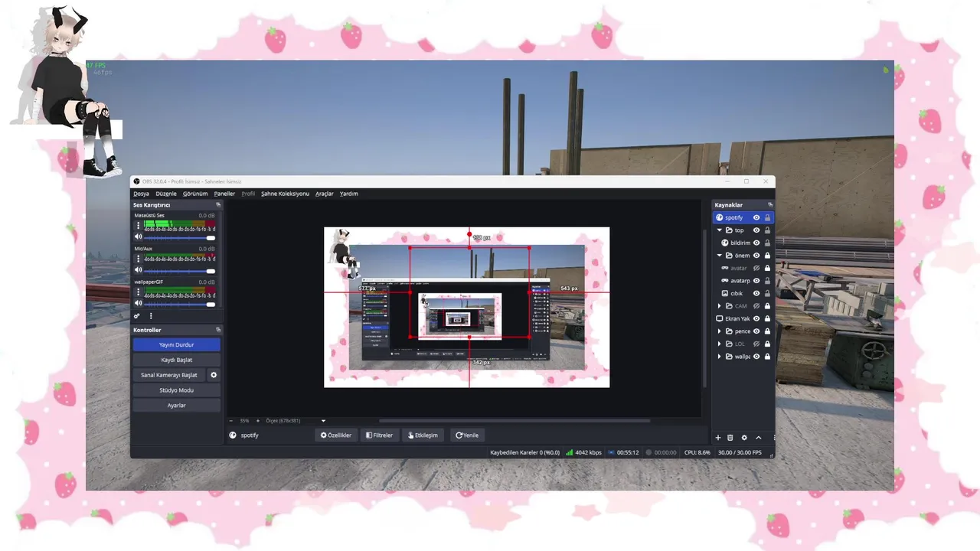Open Filtreler for the selected source
The height and width of the screenshot is (551, 980).
click(379, 435)
